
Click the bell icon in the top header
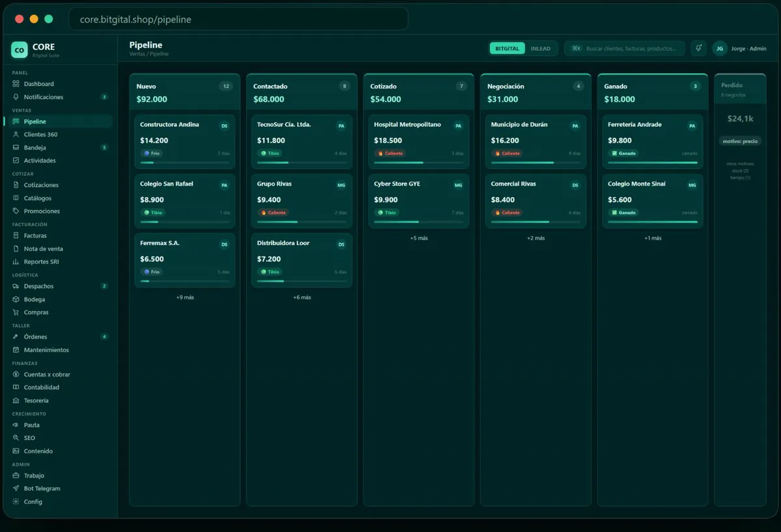(x=698, y=48)
